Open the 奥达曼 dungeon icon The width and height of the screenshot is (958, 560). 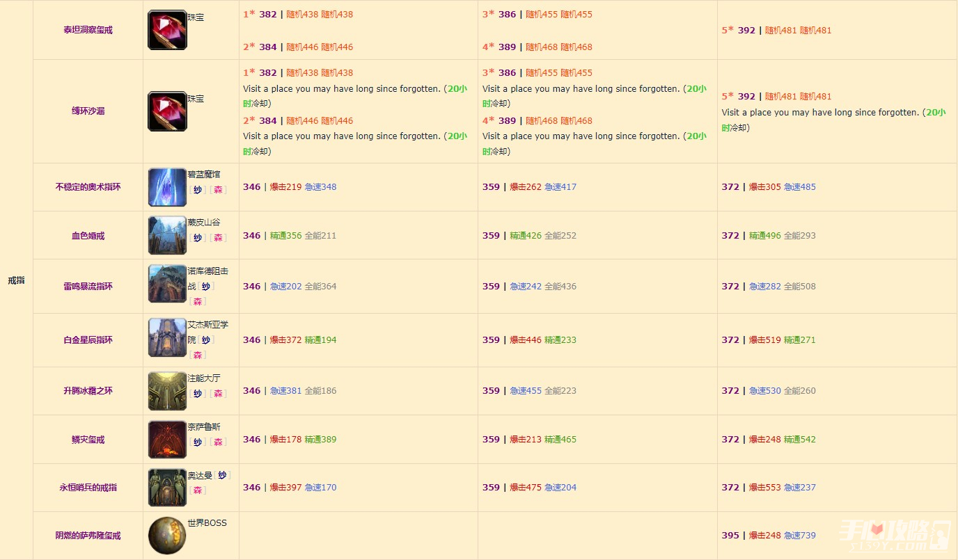tap(167, 487)
